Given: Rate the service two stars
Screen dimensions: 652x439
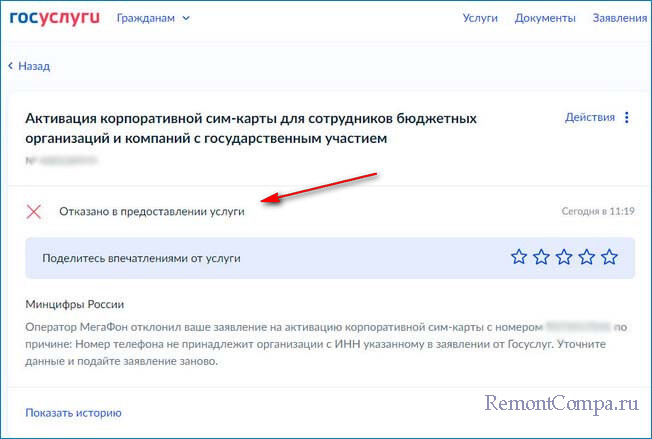Looking at the screenshot, I should 542,257.
